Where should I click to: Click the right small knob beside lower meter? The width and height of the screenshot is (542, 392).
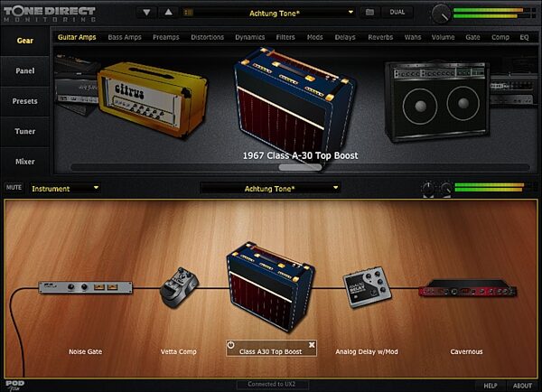point(446,189)
